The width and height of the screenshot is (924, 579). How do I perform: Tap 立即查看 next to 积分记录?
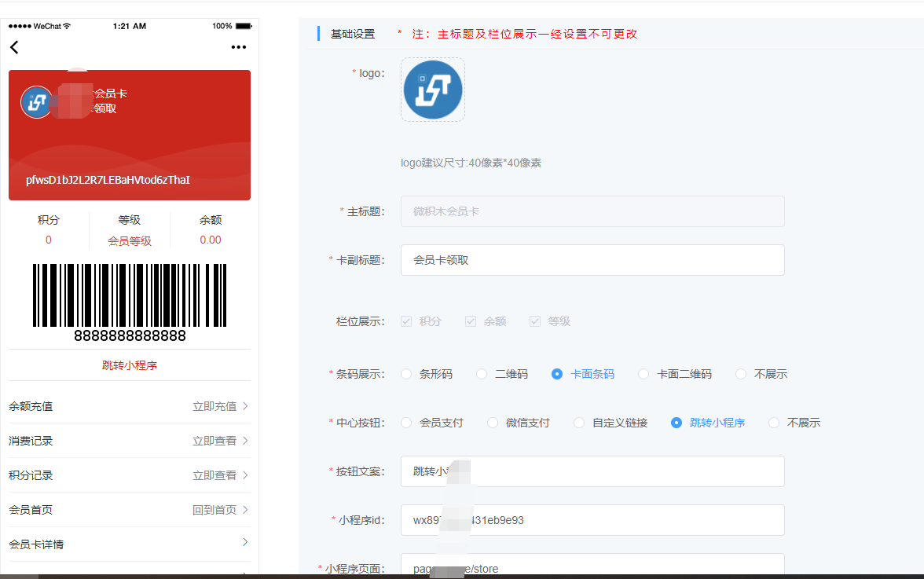pyautogui.click(x=214, y=475)
